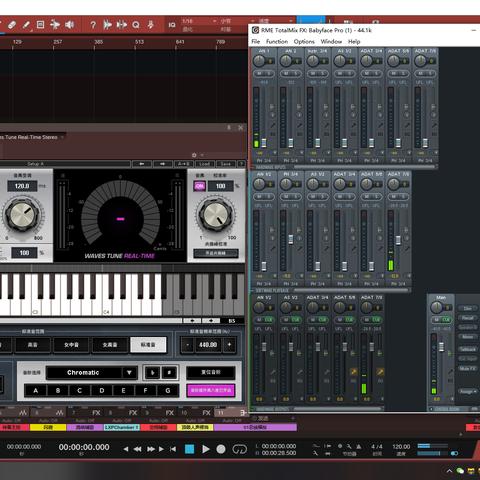The image size is (480, 480).
Task: Click the speed knob showing 120.0 ms
Action: pyautogui.click(x=22, y=215)
